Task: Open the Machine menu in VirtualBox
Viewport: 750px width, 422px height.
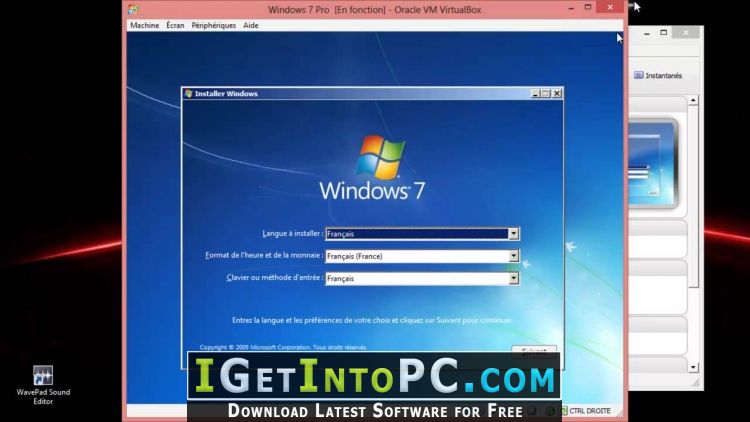Action: pos(144,25)
